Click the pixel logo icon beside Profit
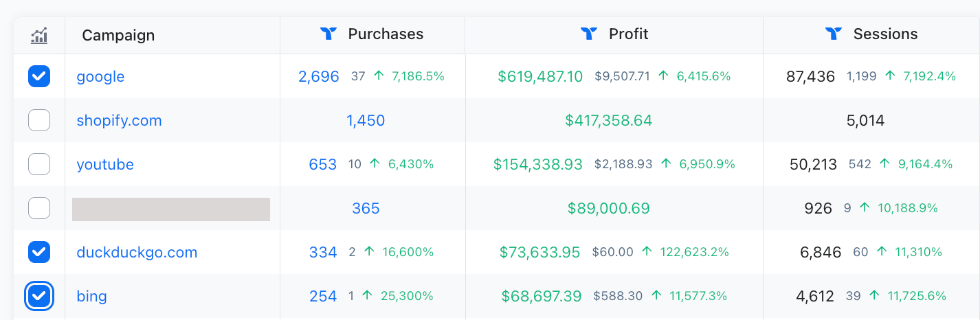The image size is (980, 320). tap(589, 34)
